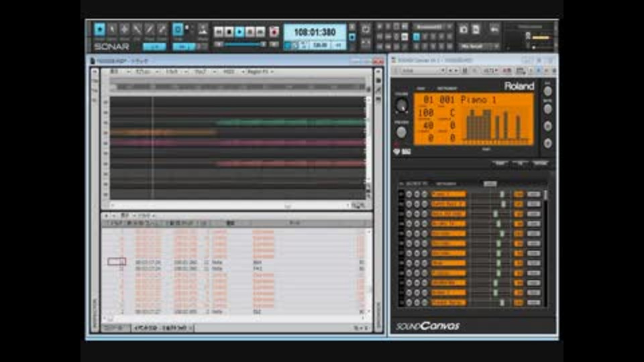Click the loop icon right of time display
Image resolution: width=644 pixels, height=362 pixels.
(366, 29)
